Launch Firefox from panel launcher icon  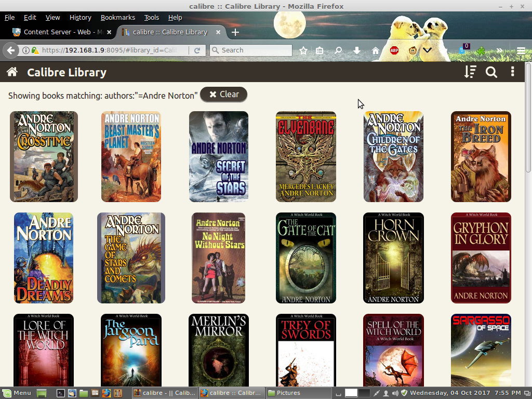107,393
